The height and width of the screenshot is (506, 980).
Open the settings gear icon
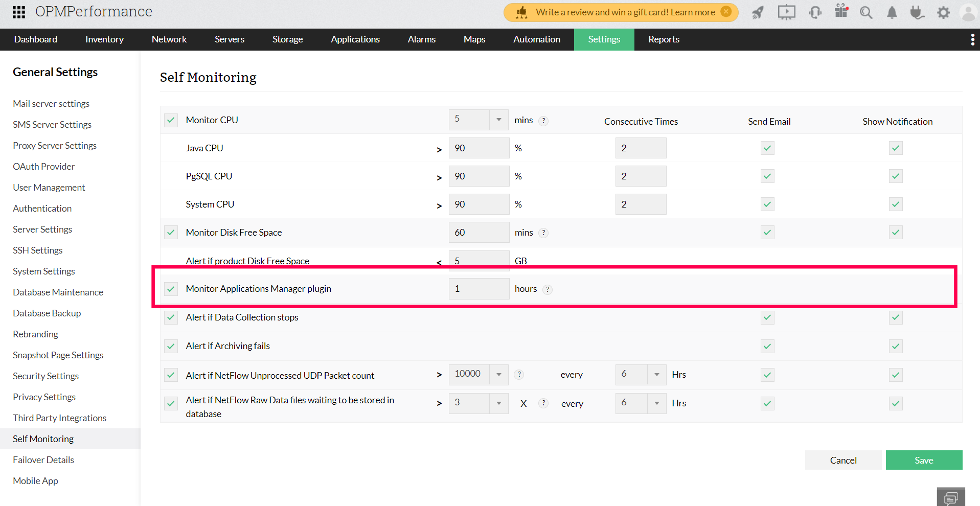tap(943, 12)
